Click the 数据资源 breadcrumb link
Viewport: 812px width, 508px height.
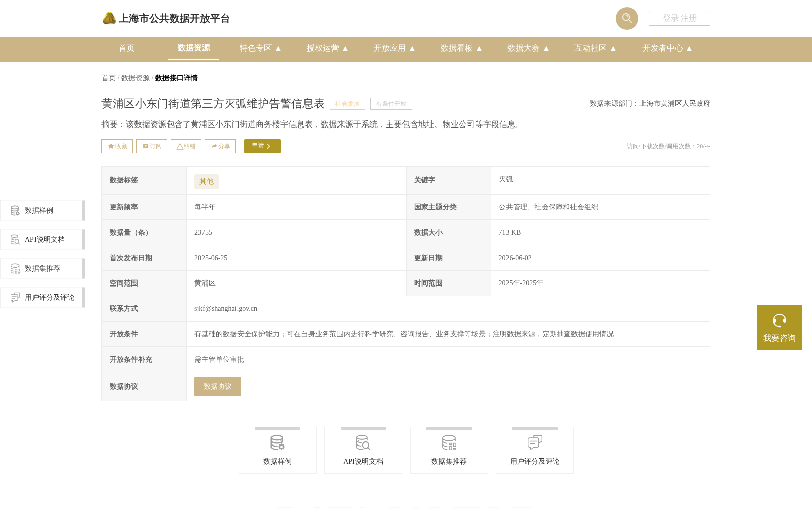pyautogui.click(x=136, y=78)
